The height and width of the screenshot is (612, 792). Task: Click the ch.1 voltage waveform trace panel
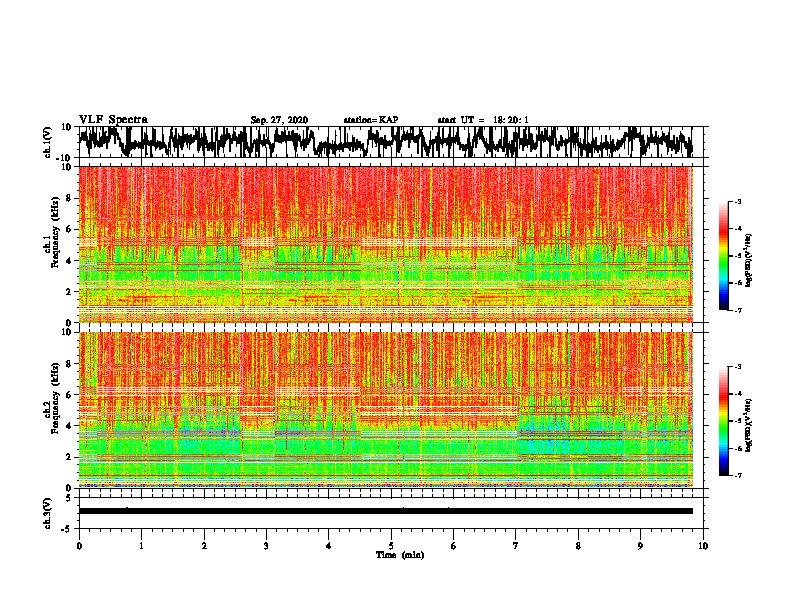point(390,142)
